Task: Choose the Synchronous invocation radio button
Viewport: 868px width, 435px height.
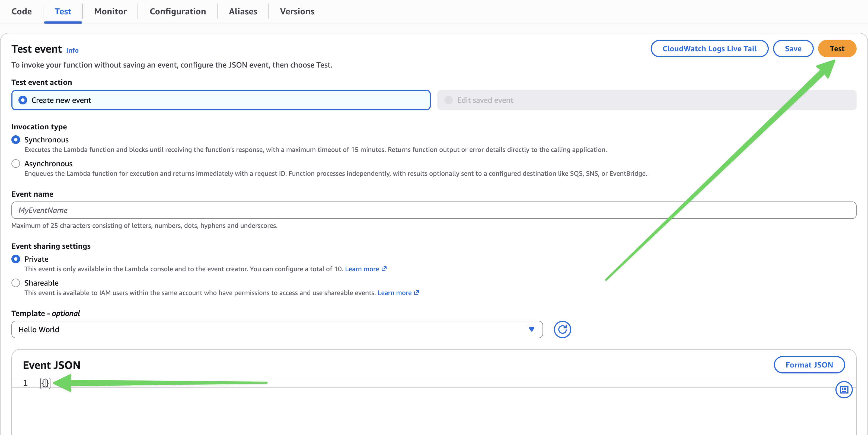Action: pyautogui.click(x=16, y=140)
